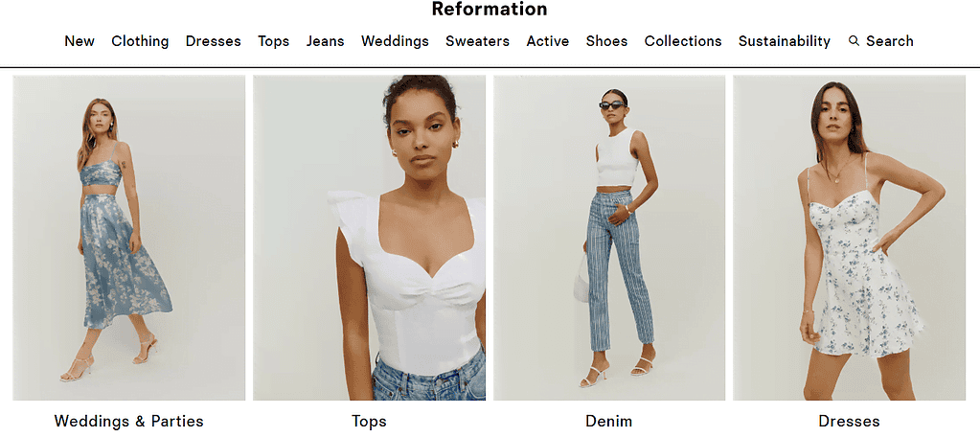This screenshot has height=437, width=980.
Task: Open the blue floral skirt set image
Action: click(128, 238)
